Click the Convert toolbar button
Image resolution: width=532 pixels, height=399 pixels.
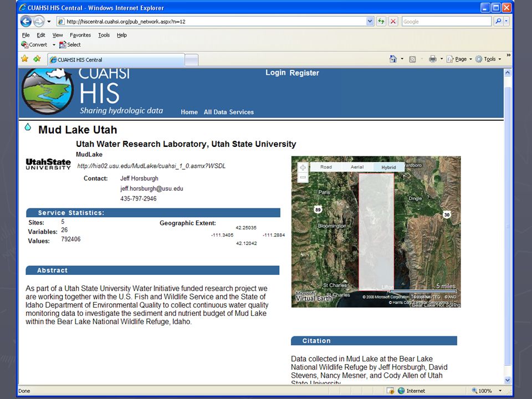(34, 44)
